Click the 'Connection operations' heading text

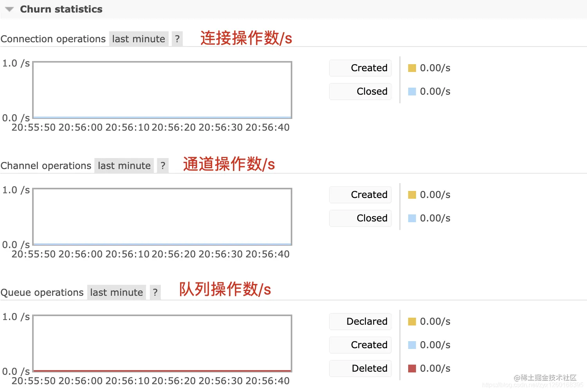(x=53, y=39)
